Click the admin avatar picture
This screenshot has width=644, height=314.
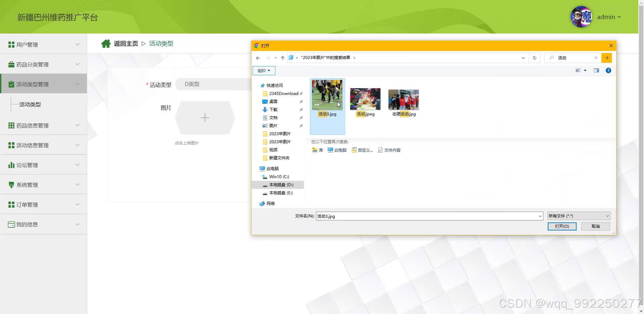(x=581, y=17)
